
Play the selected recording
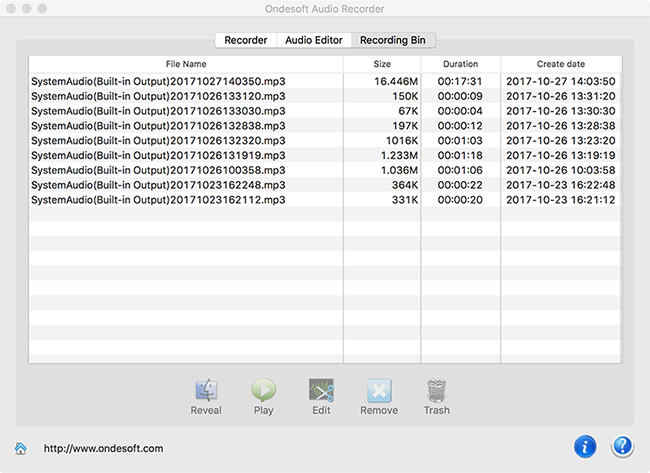(x=264, y=390)
